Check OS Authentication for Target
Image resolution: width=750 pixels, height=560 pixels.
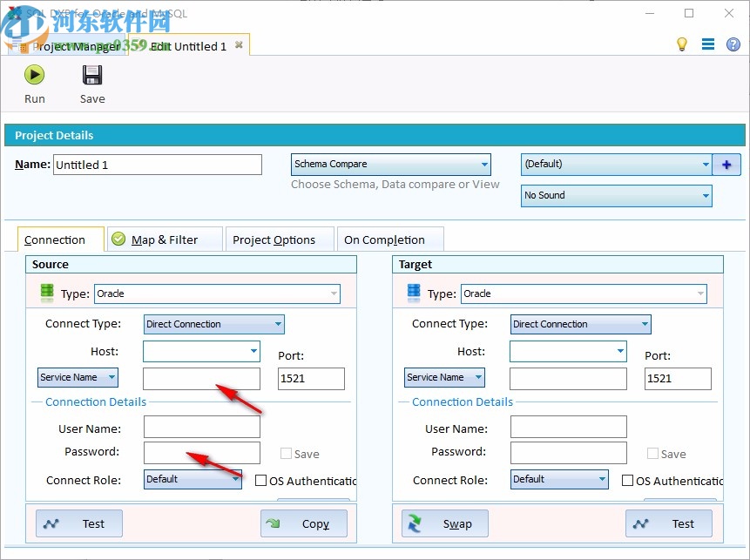coord(628,480)
